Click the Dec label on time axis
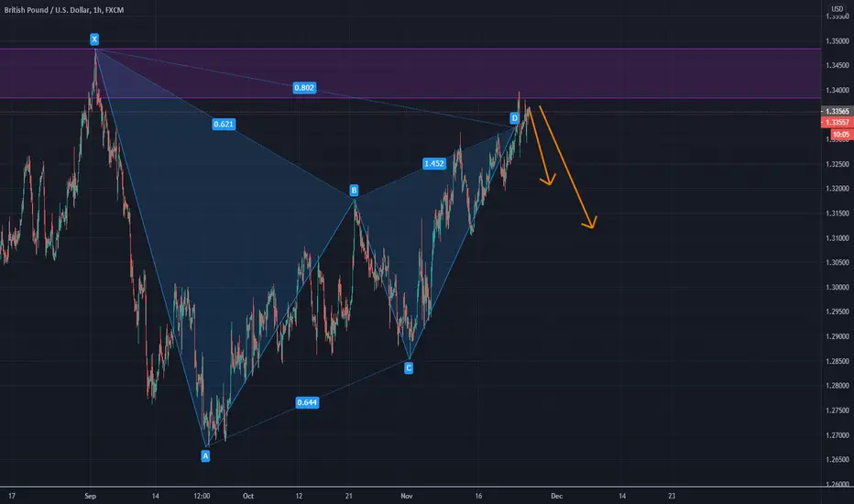 point(556,496)
